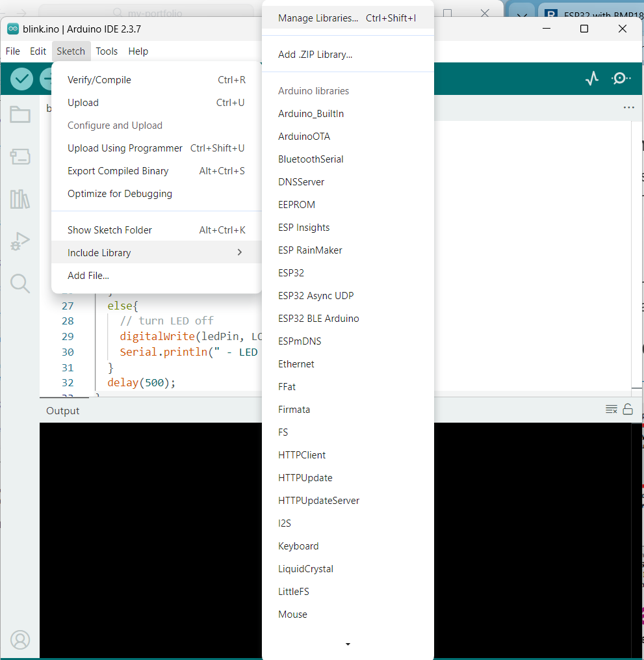The image size is (644, 660).
Task: Include the EEPROM library
Action: pos(348,205)
